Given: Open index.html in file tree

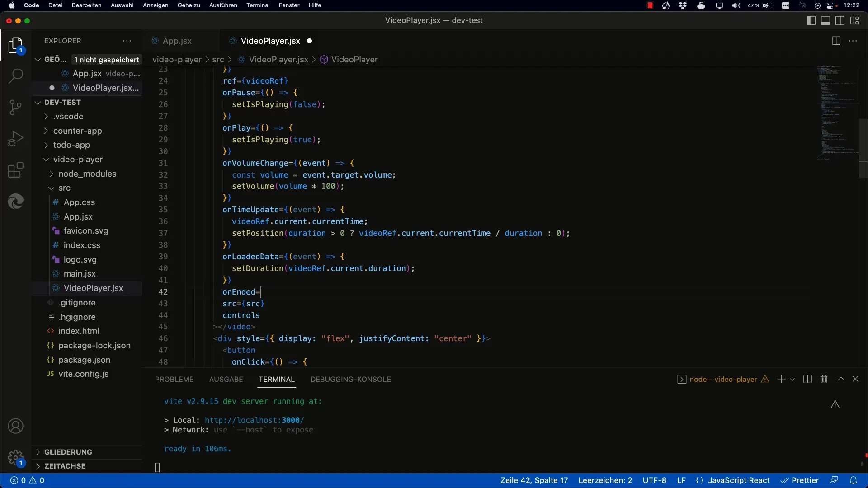Looking at the screenshot, I should click(x=79, y=331).
